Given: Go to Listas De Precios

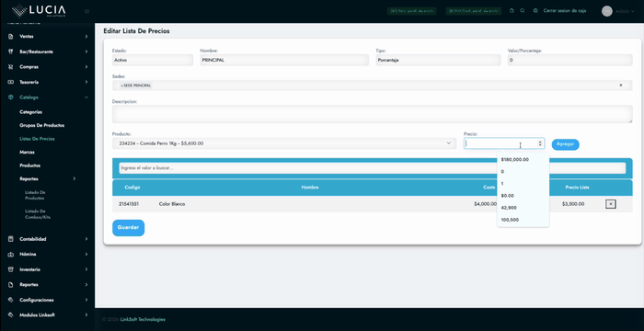Looking at the screenshot, I should (37, 139).
